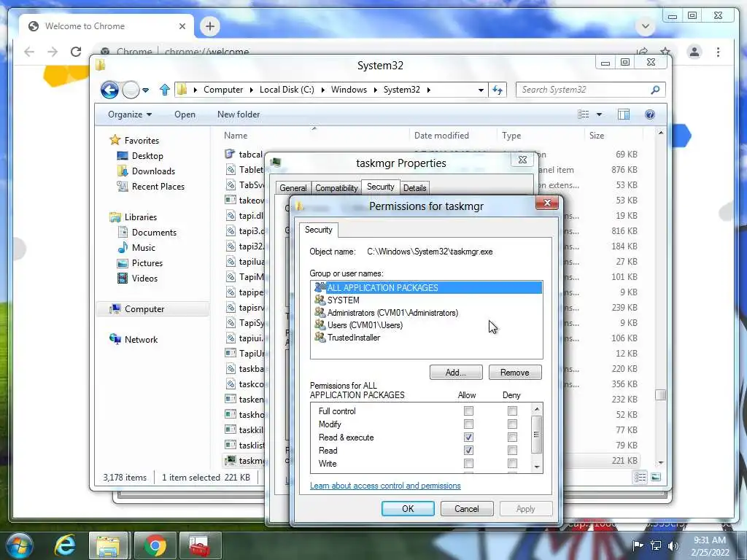The image size is (747, 560).
Task: Expand the address bar history dropdown
Action: pos(481,90)
